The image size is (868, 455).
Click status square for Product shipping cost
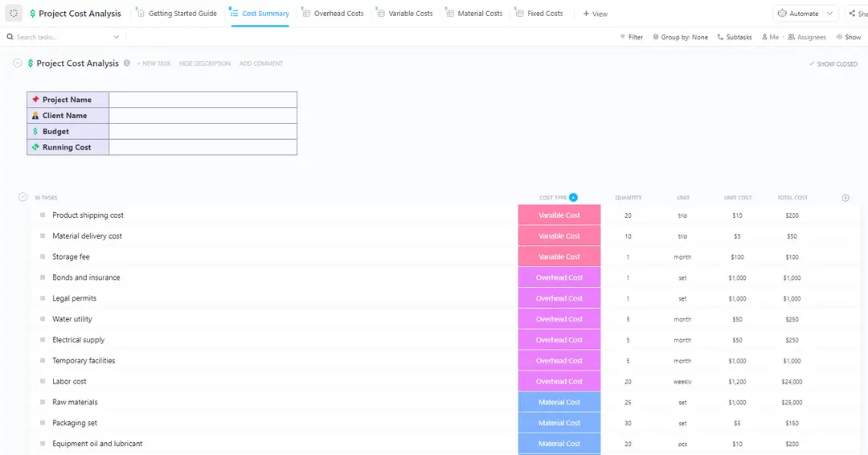(43, 215)
